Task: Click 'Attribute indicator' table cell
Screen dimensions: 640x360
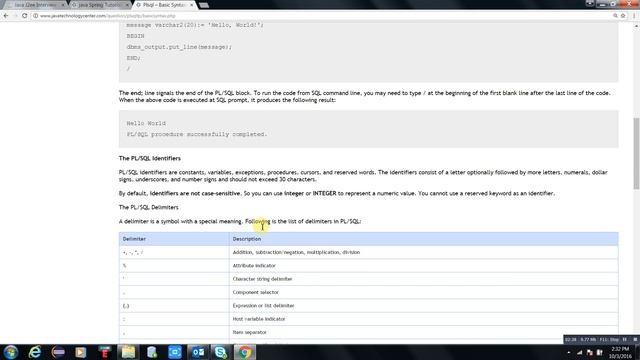Action: (x=424, y=265)
